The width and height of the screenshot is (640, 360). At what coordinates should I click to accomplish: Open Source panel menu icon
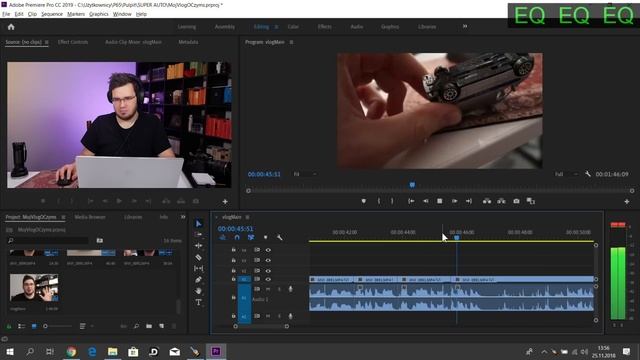pyautogui.click(x=47, y=42)
